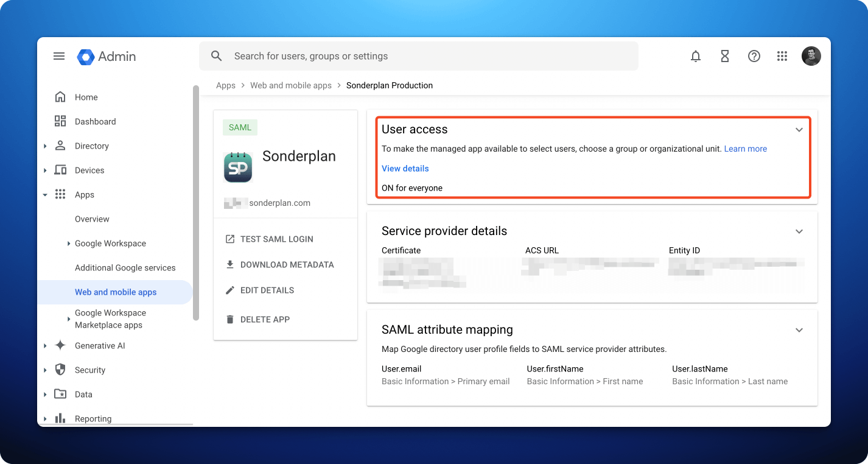Expand the Service provider details section
The image size is (868, 464).
point(799,231)
